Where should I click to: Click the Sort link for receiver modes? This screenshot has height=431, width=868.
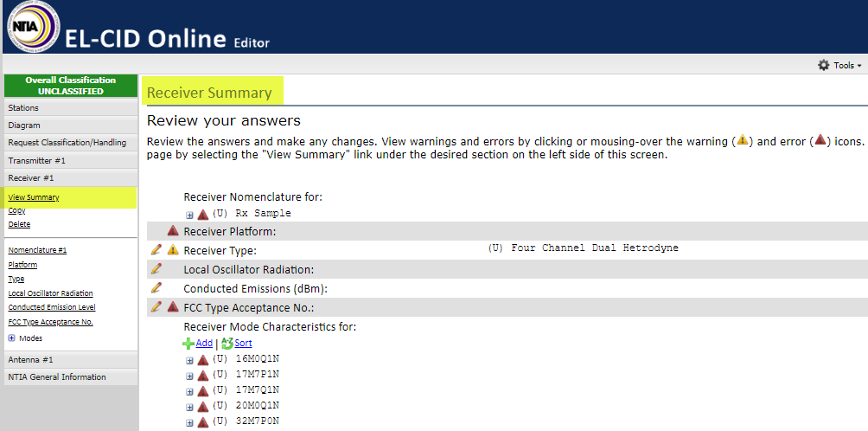[243, 344]
